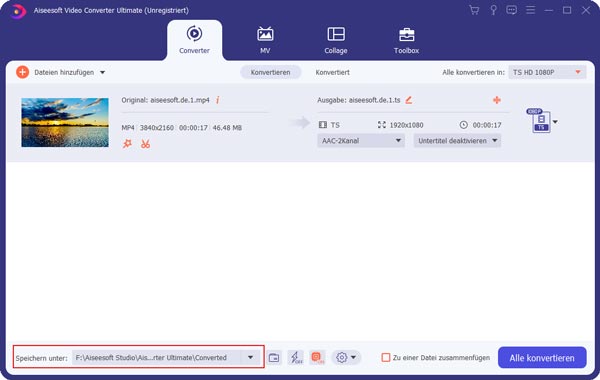This screenshot has height=380, width=600.
Task: Open the 'TS HD 1080P' format dropdown
Action: 547,72
